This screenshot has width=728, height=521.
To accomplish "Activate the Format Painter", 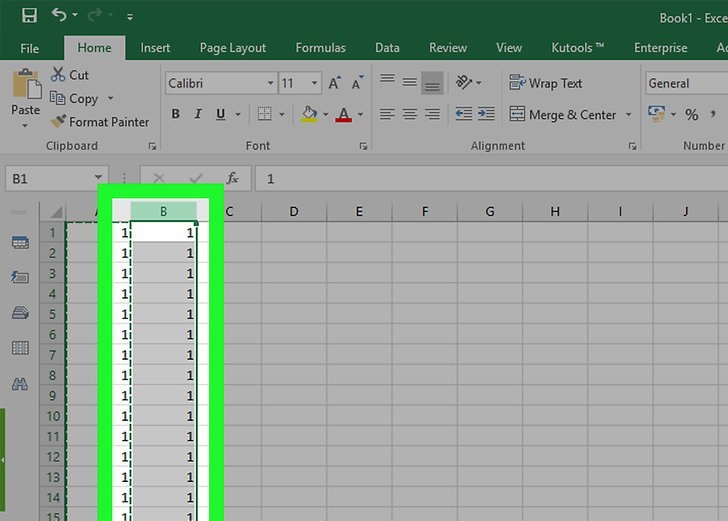I will click(x=100, y=122).
